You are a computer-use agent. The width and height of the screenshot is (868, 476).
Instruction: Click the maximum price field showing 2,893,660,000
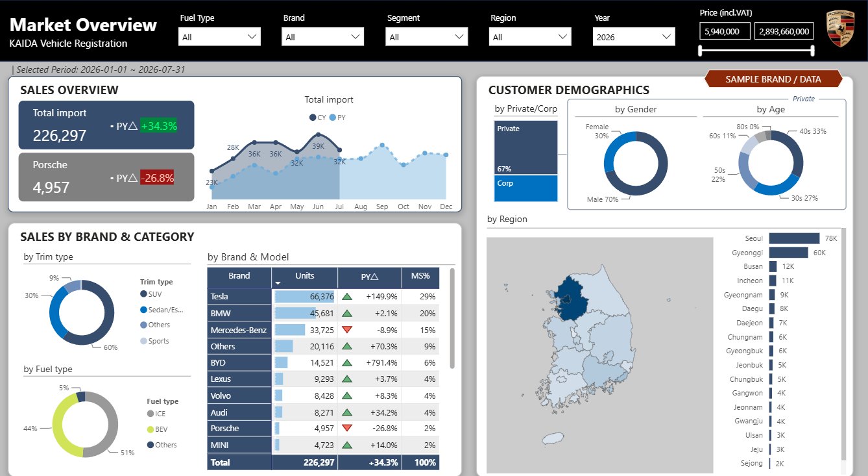pos(784,31)
